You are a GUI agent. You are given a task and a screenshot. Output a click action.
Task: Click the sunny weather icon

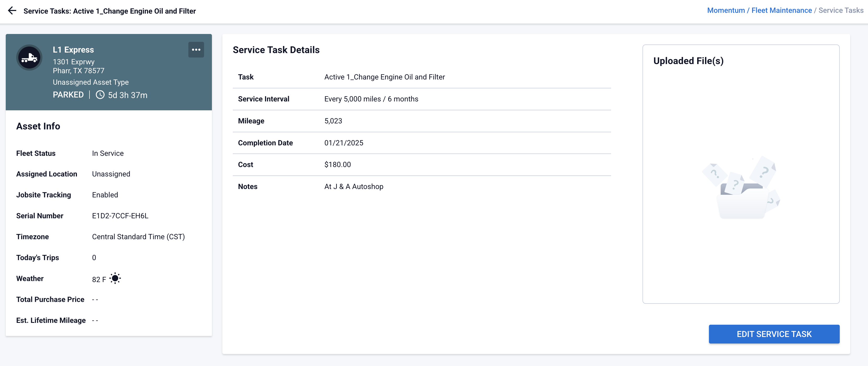(x=115, y=278)
